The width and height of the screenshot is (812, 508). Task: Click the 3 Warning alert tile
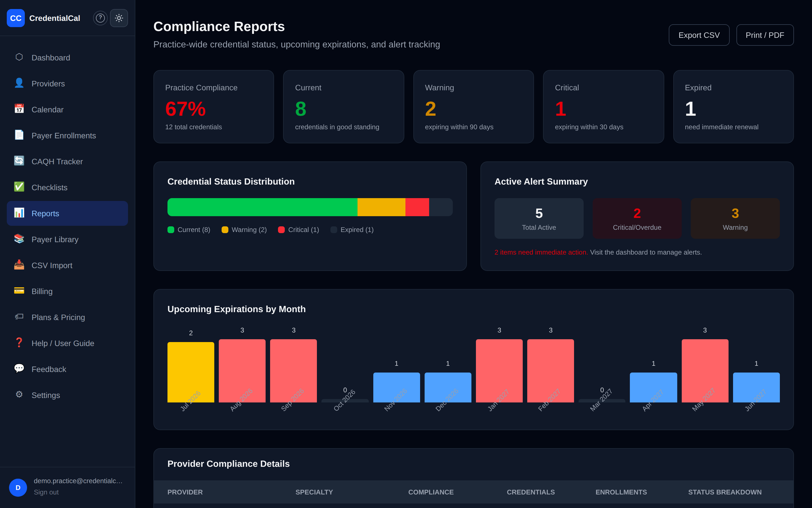pyautogui.click(x=735, y=218)
